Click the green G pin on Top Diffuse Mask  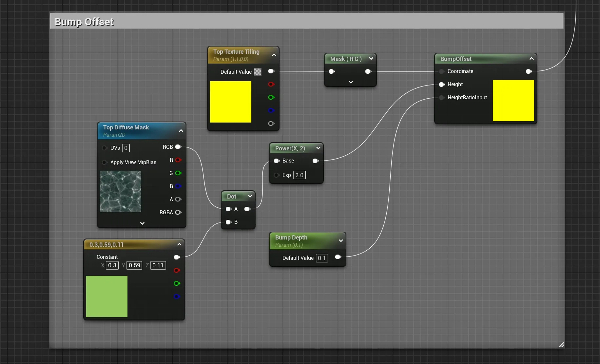pyautogui.click(x=178, y=173)
